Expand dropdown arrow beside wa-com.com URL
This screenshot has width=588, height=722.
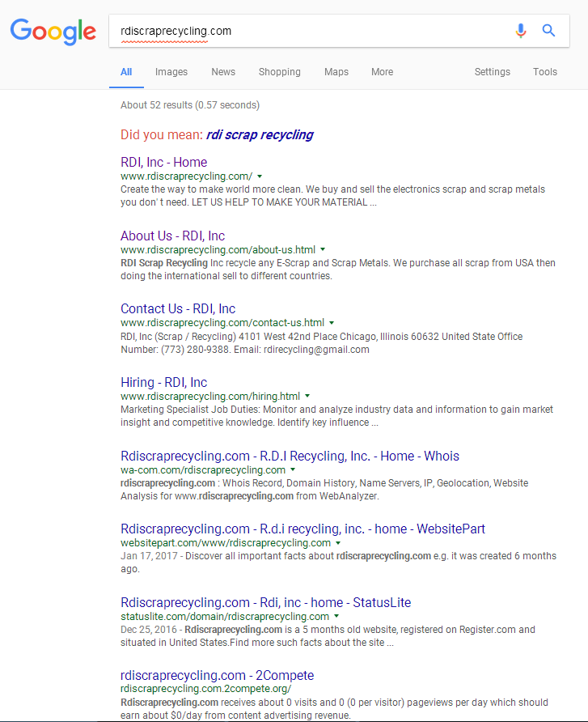[x=293, y=469]
